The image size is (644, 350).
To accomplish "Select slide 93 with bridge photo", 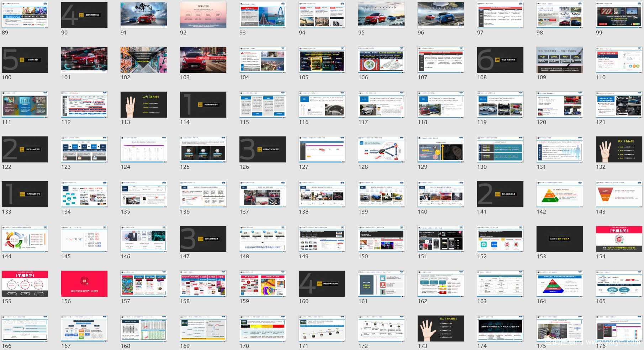I will 263,15.
